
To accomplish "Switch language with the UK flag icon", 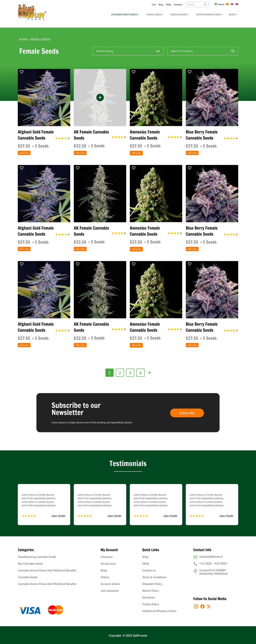I will coord(237,4).
